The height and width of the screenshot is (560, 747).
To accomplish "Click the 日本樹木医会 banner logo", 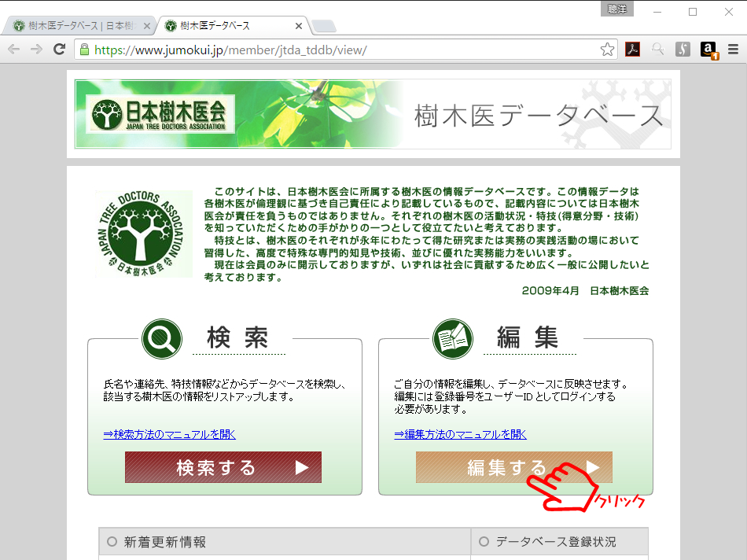I will (x=160, y=114).
